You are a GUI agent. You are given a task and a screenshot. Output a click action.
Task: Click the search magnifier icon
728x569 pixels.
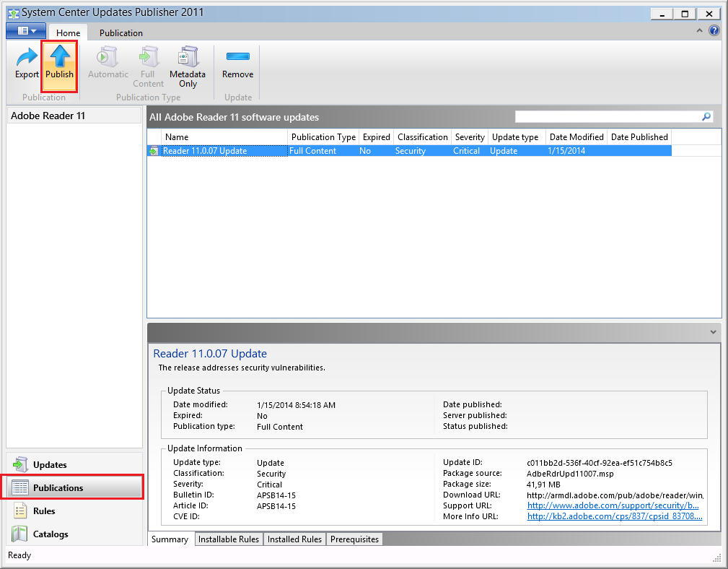click(x=706, y=116)
